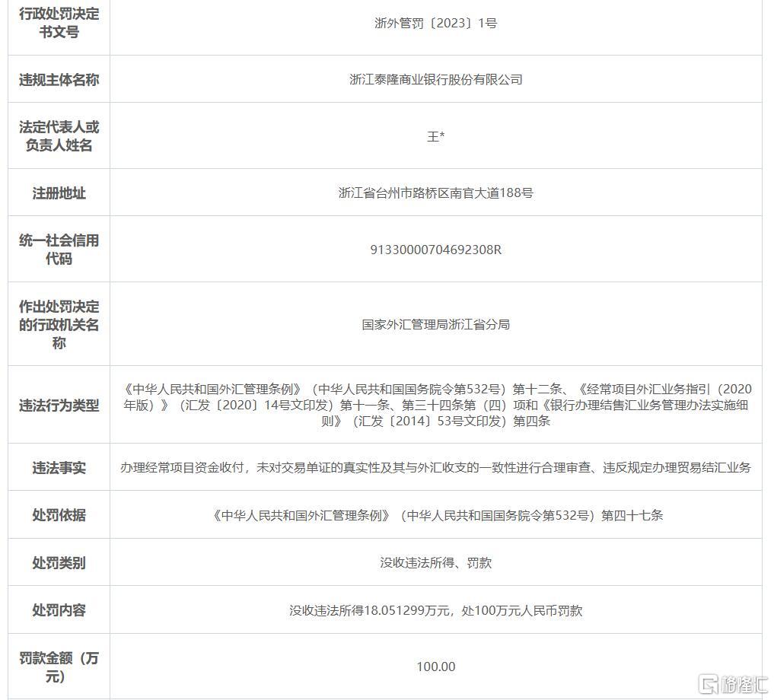Select the credit code 91330000704692308R
The width and height of the screenshot is (774, 700).
pos(435,250)
